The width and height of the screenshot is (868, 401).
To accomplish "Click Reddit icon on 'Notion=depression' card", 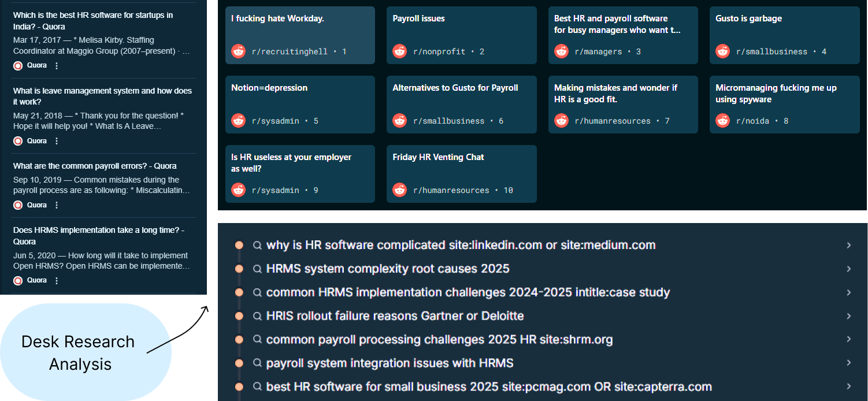I will point(238,121).
